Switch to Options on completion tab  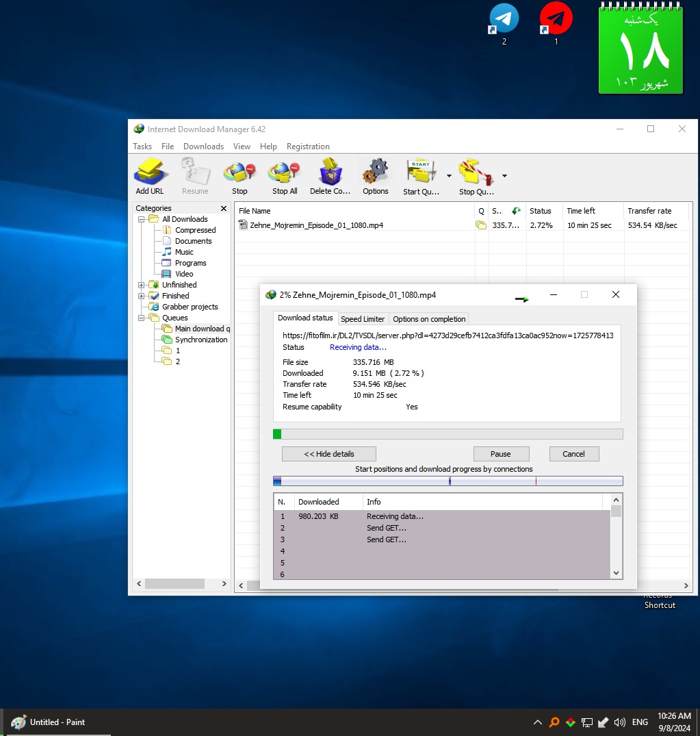[429, 319]
